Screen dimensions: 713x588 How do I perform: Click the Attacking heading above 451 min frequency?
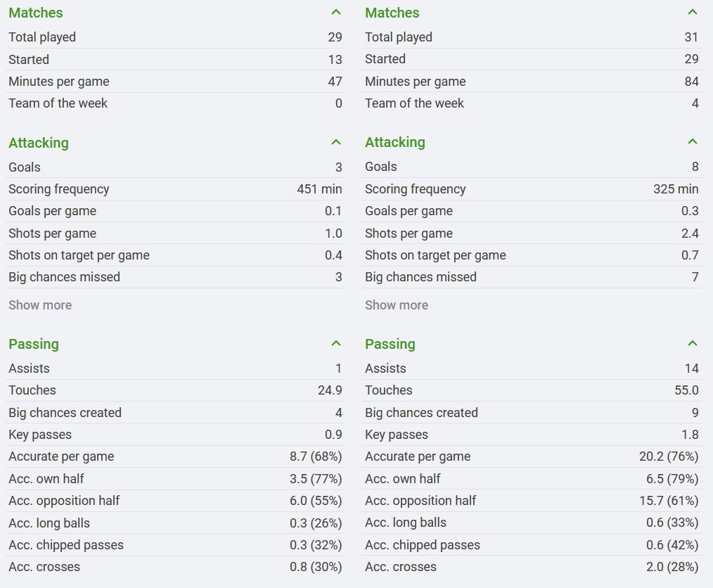tap(39, 143)
